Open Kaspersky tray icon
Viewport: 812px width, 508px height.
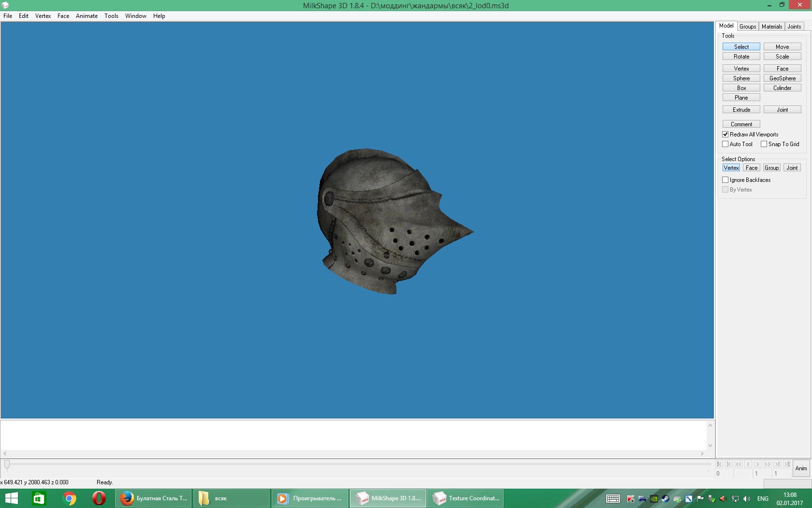click(631, 499)
